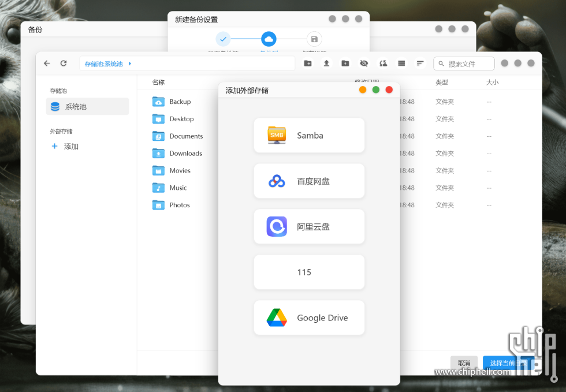Click the 阿里云盘 logo icon

click(277, 227)
